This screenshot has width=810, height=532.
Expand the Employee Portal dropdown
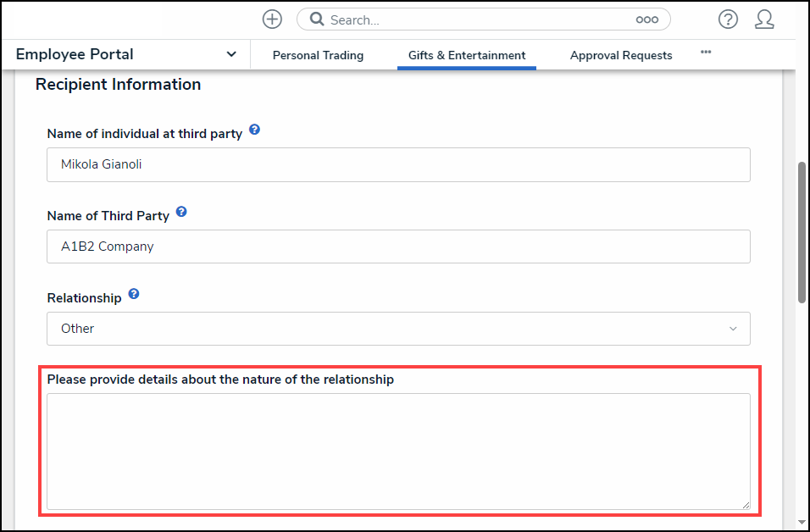coord(231,54)
